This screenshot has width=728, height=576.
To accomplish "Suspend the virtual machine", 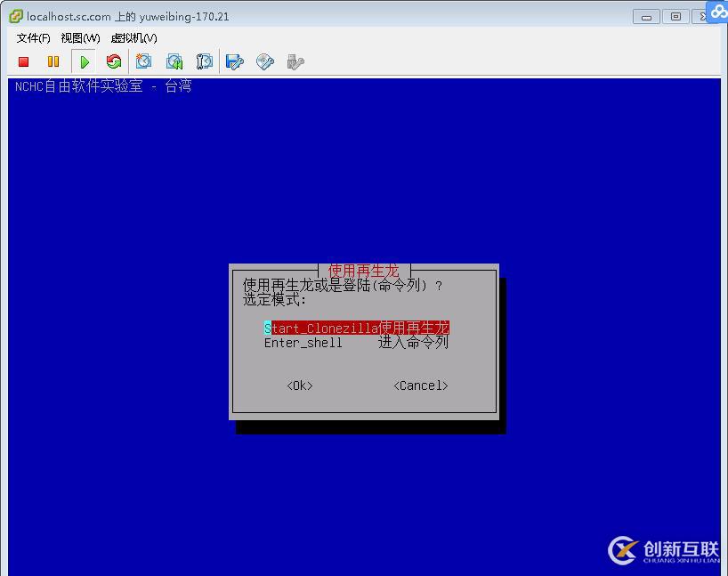I will tap(53, 61).
